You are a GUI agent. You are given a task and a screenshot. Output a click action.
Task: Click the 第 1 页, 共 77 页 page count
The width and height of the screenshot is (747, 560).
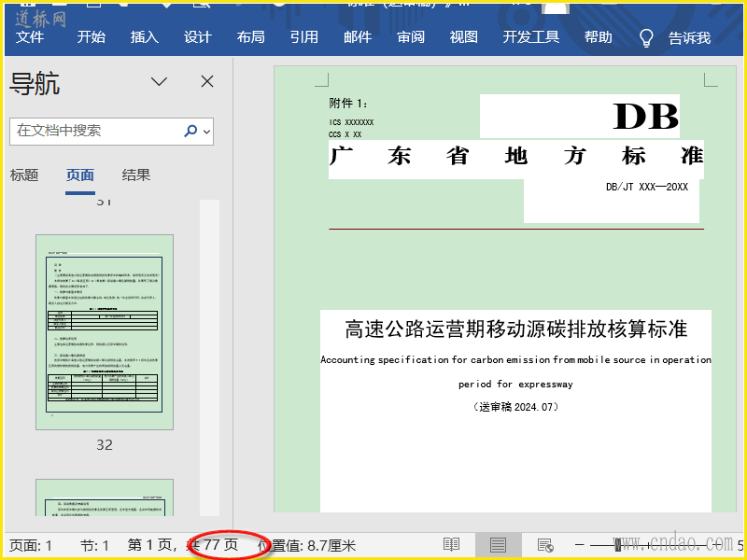183,545
